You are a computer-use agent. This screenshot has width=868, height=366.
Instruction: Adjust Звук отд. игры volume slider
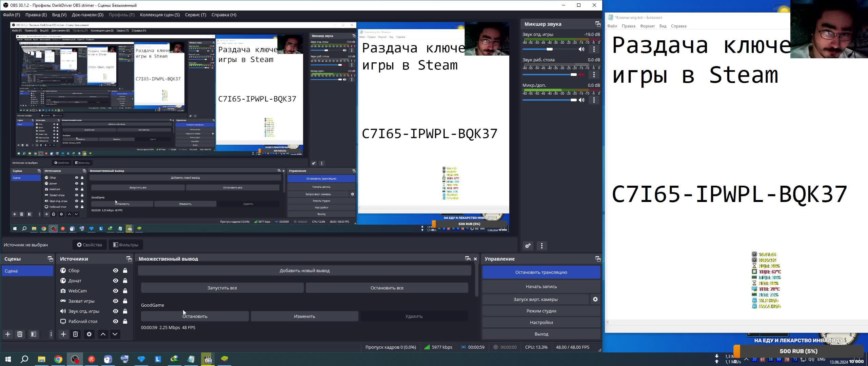click(x=549, y=49)
